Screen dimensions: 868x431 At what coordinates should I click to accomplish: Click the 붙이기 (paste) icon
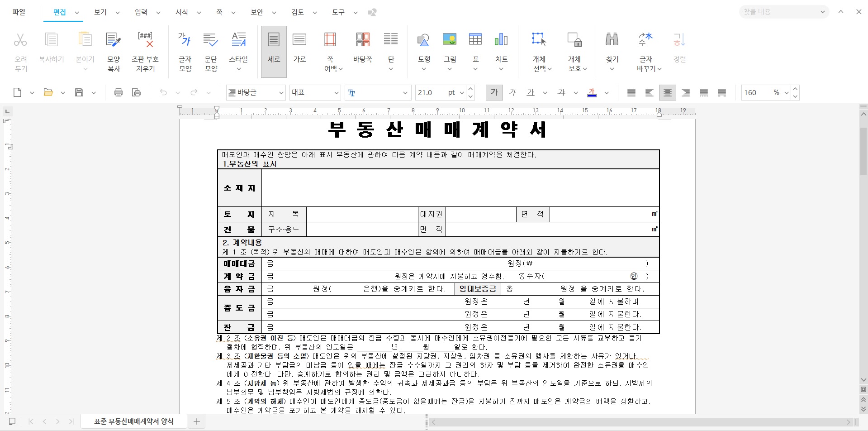[85, 40]
